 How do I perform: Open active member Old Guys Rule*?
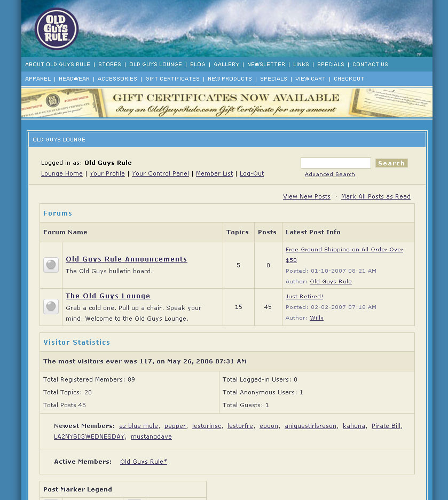click(144, 462)
